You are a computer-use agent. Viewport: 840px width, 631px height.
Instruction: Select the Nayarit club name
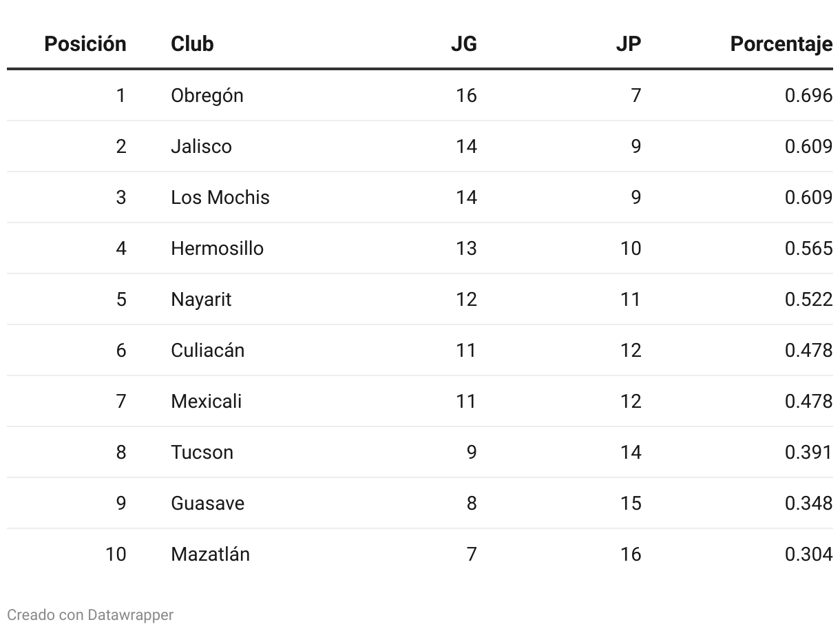[x=201, y=299]
